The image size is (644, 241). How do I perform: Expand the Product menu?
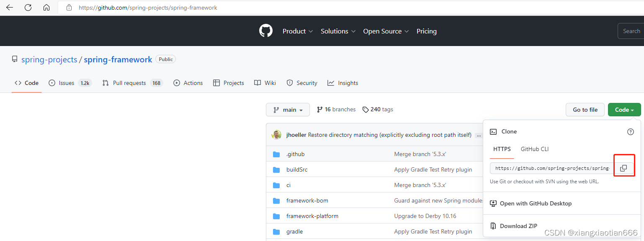click(x=297, y=31)
